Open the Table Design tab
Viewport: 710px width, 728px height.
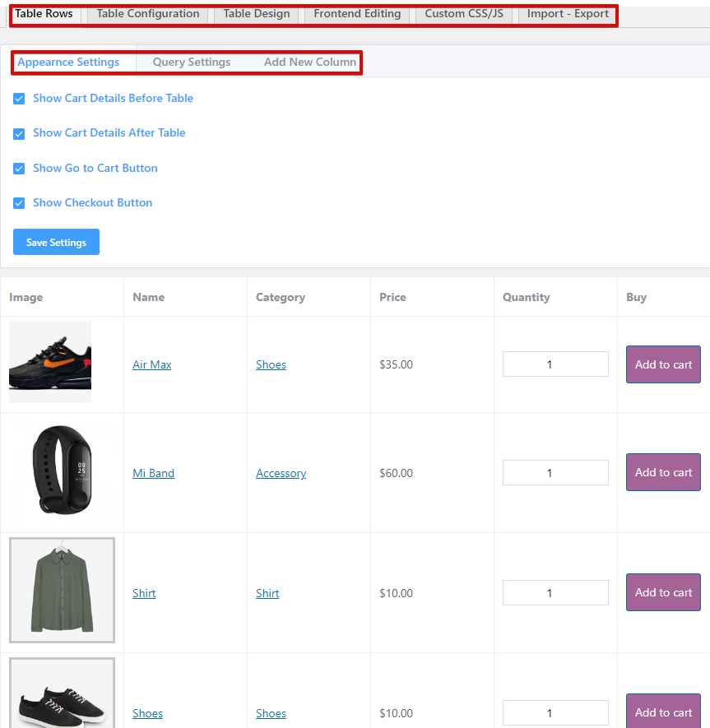tap(257, 14)
